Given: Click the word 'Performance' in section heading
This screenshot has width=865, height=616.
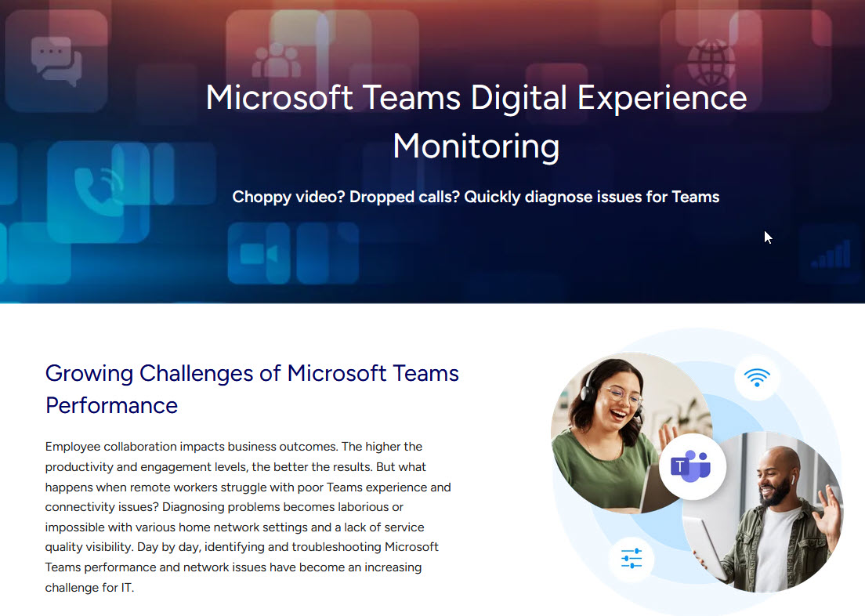Looking at the screenshot, I should tap(111, 405).
